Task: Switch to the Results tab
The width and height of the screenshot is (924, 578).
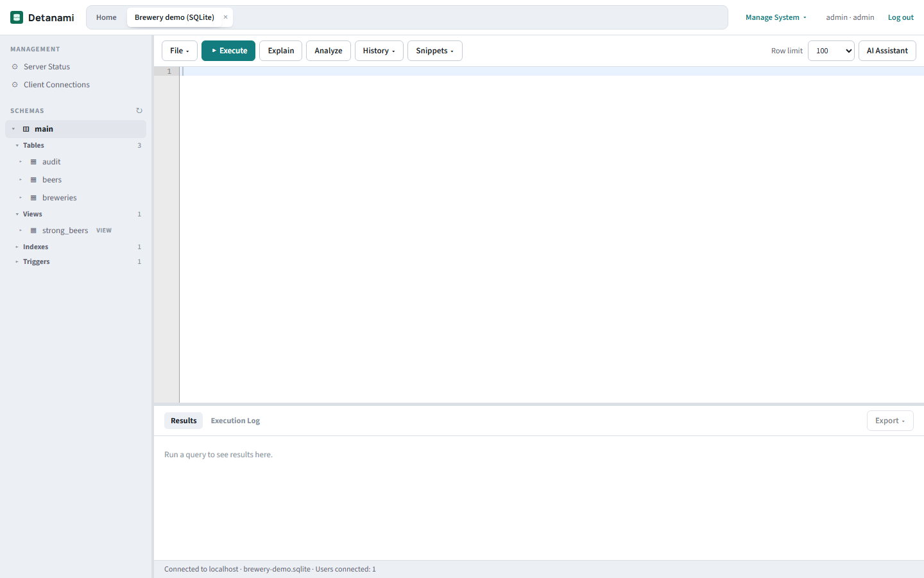Action: coord(184,421)
